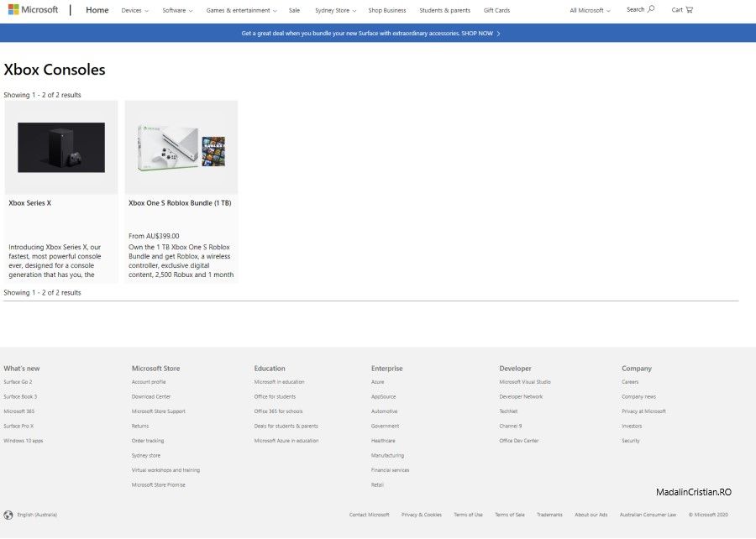Open Virtual workshops and training link
Viewport: 756px width, 539px height.
coord(165,470)
